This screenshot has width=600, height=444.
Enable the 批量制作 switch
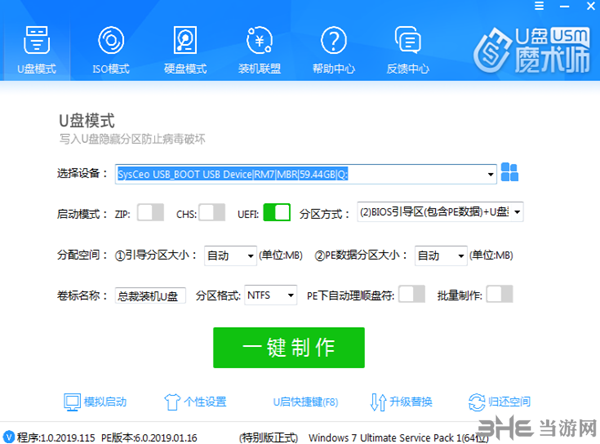tap(499, 294)
